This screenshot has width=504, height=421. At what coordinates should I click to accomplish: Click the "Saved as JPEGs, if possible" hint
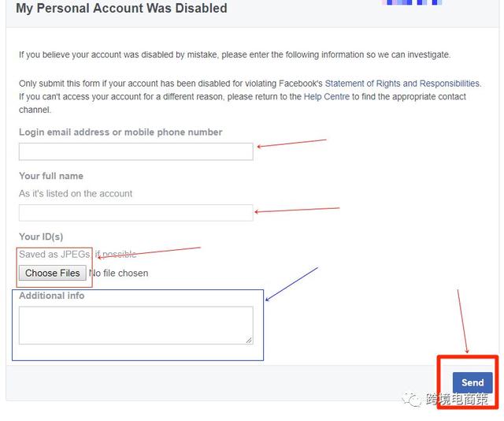[77, 255]
